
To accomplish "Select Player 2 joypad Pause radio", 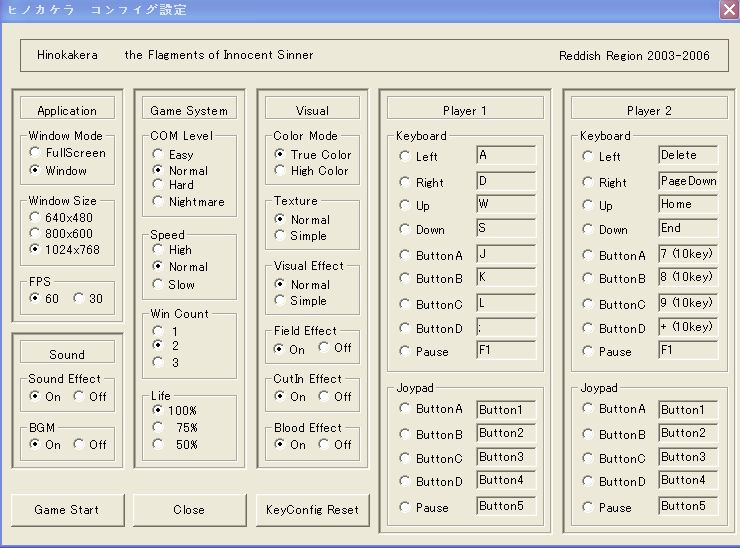I will click(588, 507).
